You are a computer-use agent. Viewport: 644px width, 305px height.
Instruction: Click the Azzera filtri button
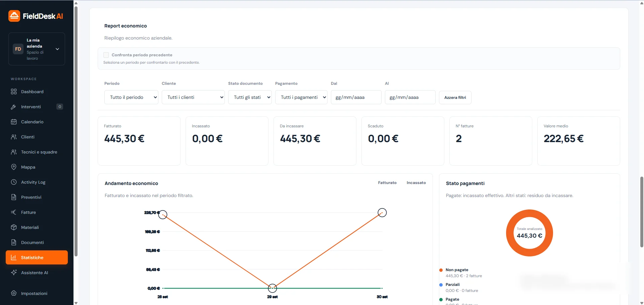click(x=455, y=98)
